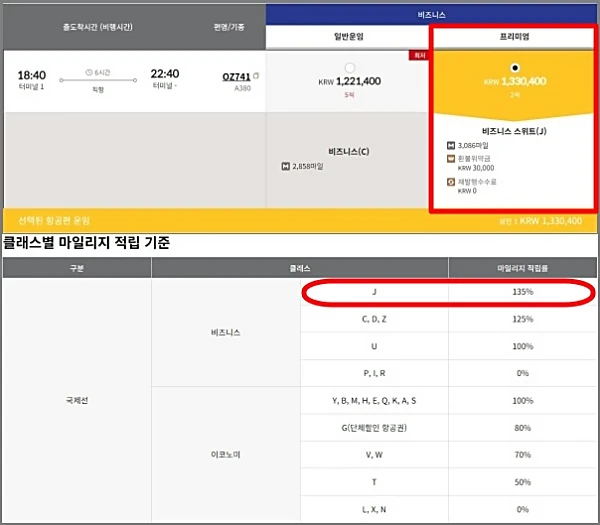The image size is (600, 525).
Task: Click the C, D, Z class cell
Action: [374, 319]
